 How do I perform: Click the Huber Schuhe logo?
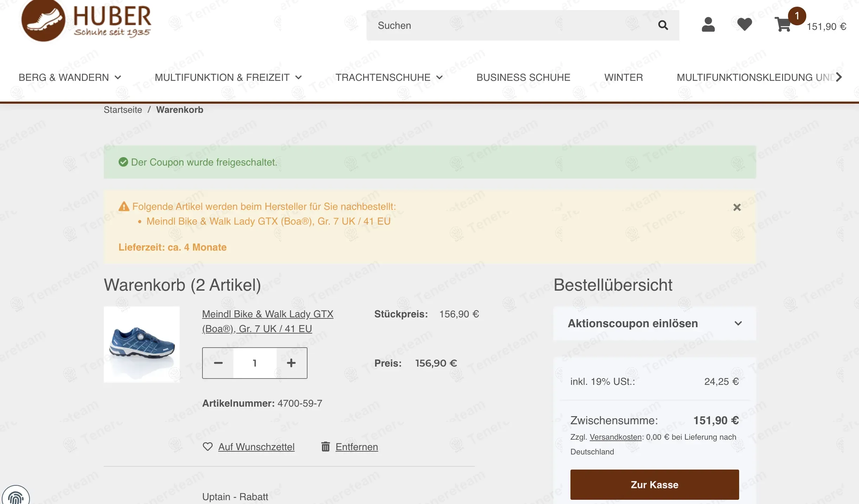click(x=86, y=21)
